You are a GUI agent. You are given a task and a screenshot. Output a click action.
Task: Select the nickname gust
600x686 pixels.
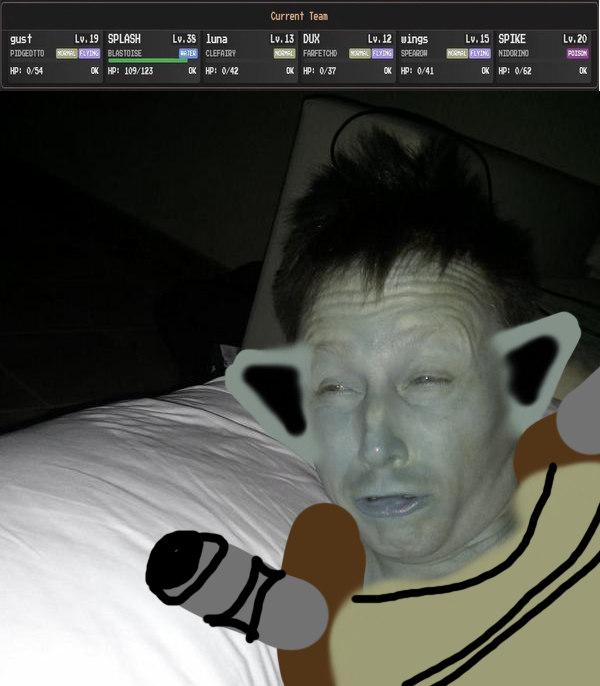coord(21,39)
